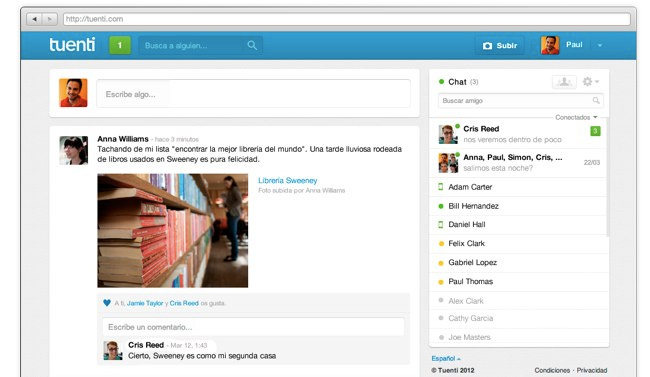
Task: Open Cris Reed link in likes line
Action: point(184,303)
